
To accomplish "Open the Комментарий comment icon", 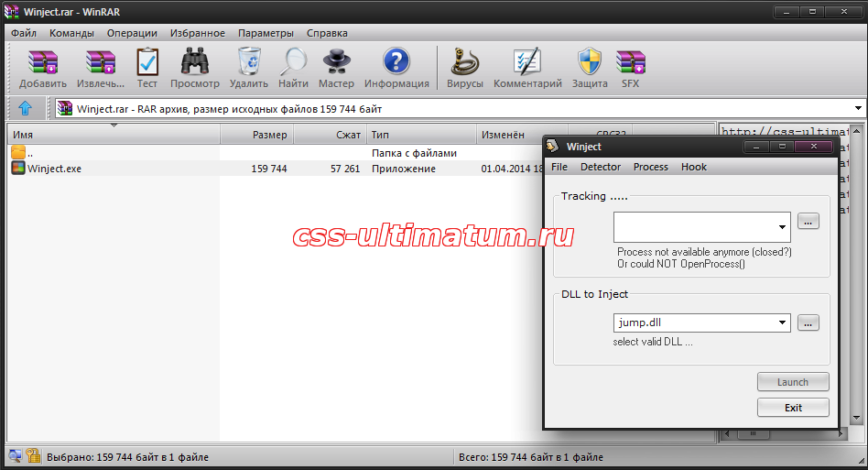I will click(527, 61).
